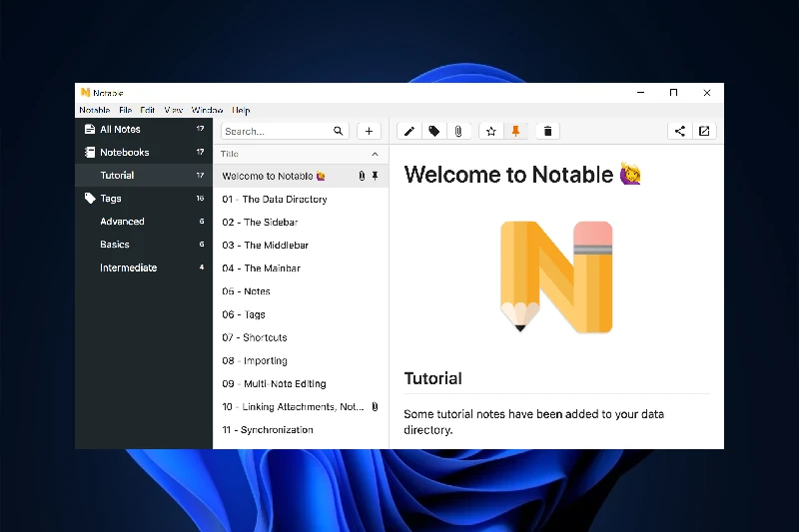The width and height of the screenshot is (799, 532).
Task: Open the Window menu
Action: click(207, 110)
